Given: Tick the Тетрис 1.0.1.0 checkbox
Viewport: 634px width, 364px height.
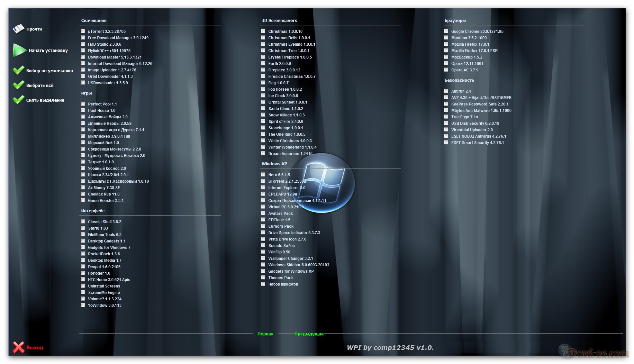Looking at the screenshot, I should coord(83,162).
